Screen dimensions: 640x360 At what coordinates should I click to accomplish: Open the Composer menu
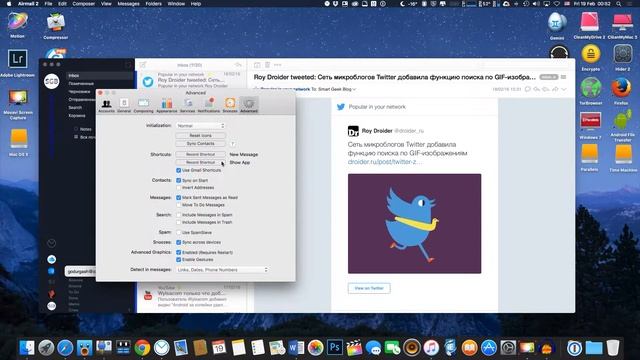(x=83, y=4)
